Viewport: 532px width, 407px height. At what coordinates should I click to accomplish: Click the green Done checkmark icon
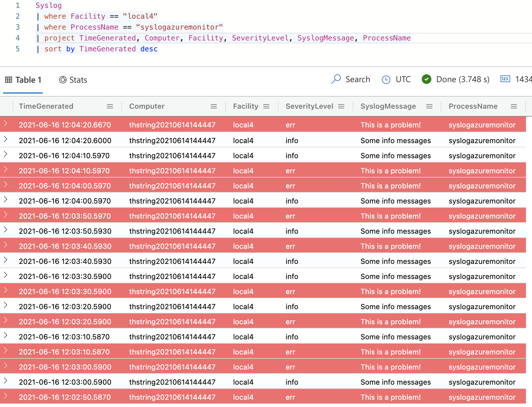(x=427, y=79)
